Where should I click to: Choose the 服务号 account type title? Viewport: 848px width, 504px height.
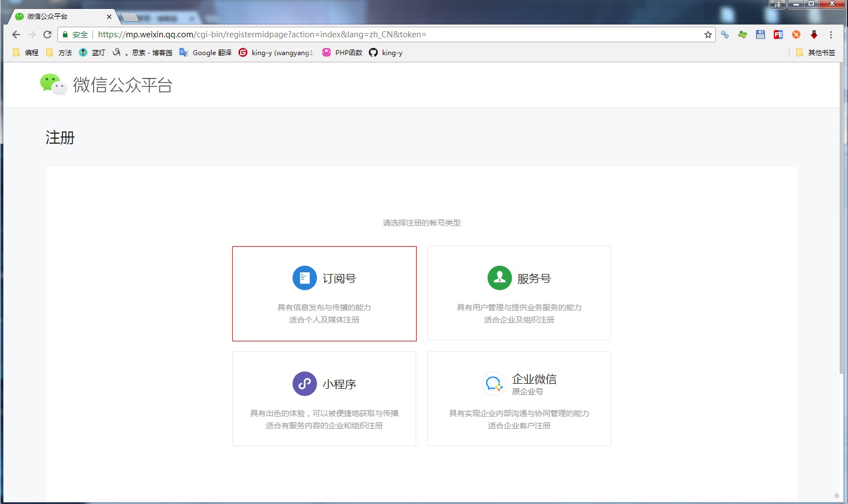click(x=534, y=278)
